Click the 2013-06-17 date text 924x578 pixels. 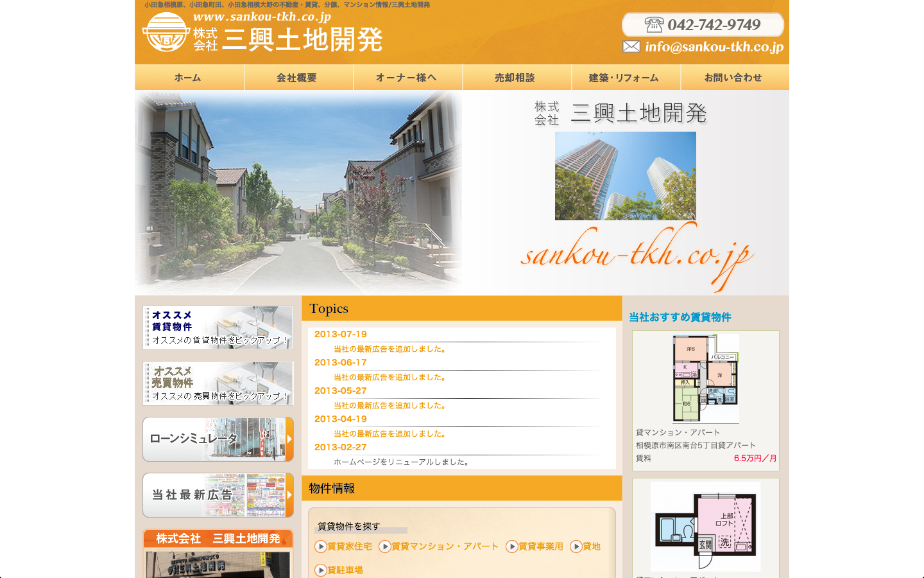pyautogui.click(x=341, y=363)
